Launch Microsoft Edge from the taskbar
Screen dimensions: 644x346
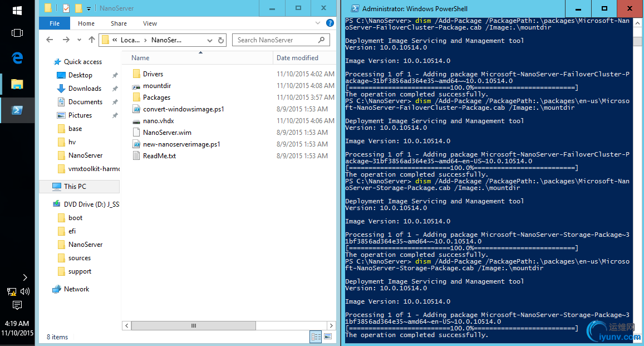[17, 58]
